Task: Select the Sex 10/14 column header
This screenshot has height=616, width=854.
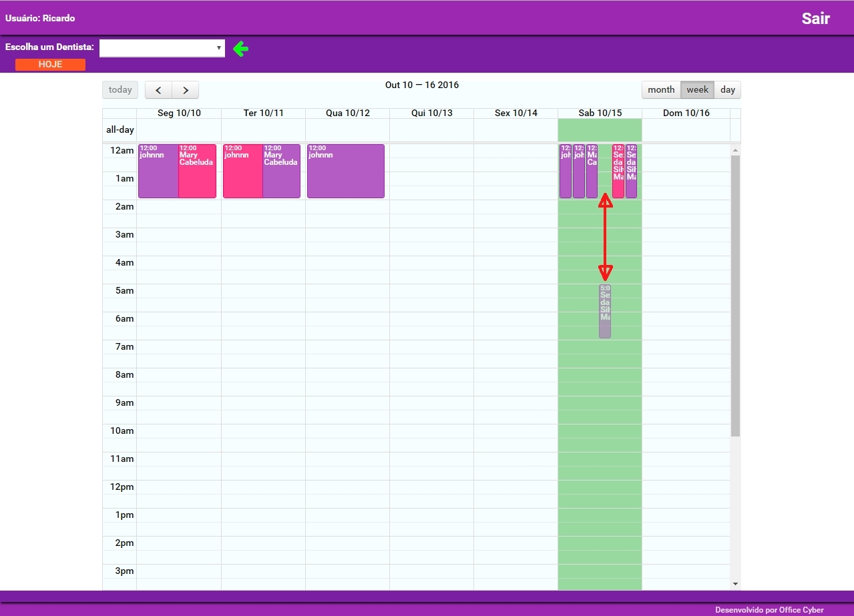Action: click(x=515, y=113)
